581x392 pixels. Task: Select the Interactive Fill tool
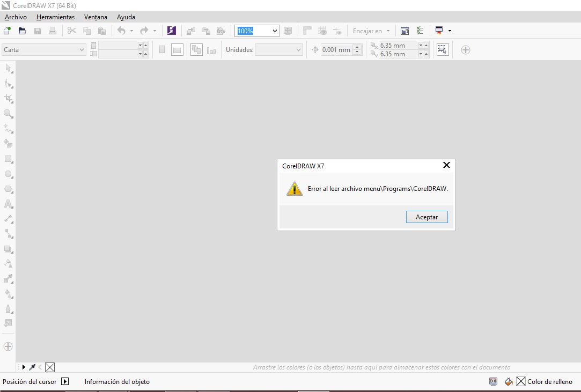tap(9, 294)
